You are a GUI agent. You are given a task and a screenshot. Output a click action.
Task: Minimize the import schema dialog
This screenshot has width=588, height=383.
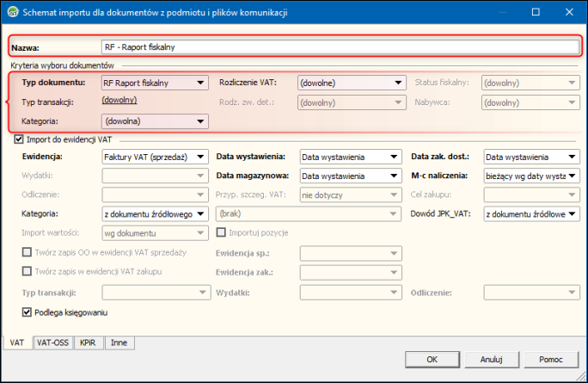coord(495,13)
